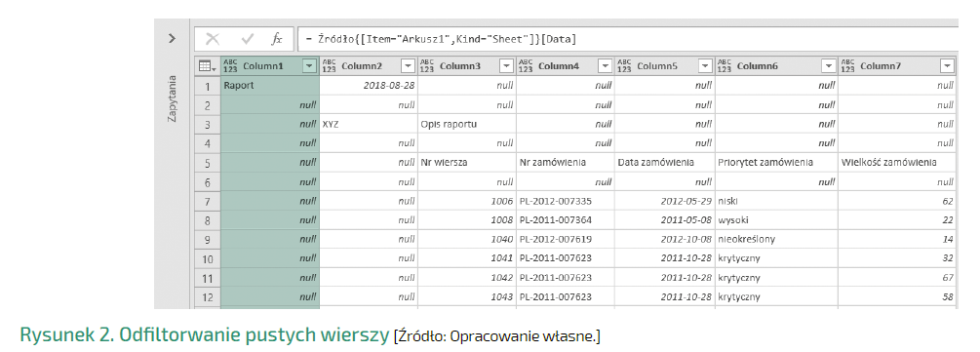Screen dimensions: 980x352
Task: Cancel formula edit with X icon
Action: 213,39
